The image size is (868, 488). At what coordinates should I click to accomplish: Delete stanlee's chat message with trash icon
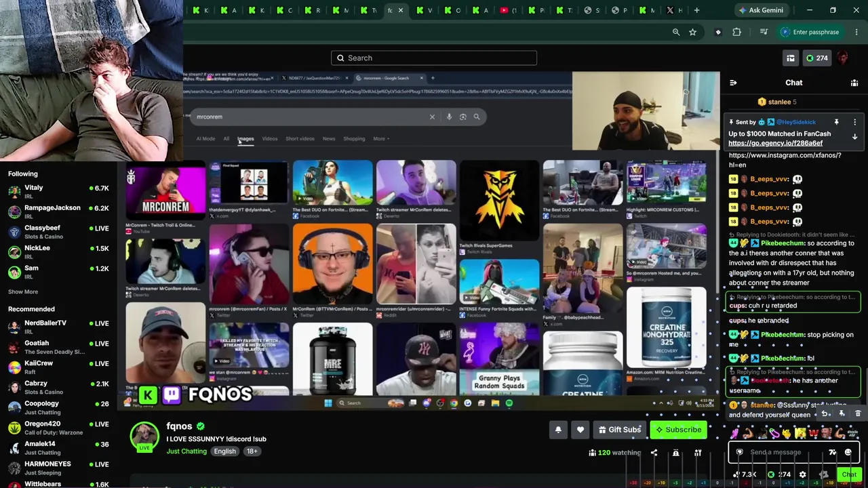tap(858, 413)
